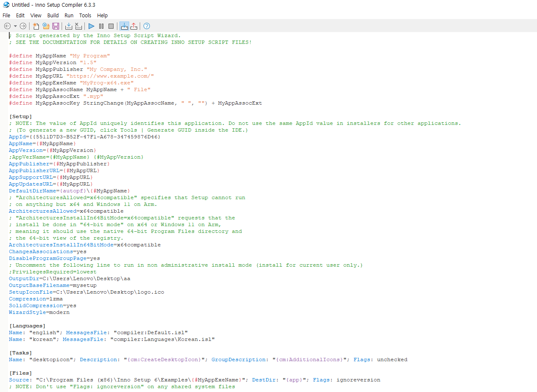The image size is (537, 392).
Task: Click the Stop Compile toolbar icon
Action: (x=78, y=26)
